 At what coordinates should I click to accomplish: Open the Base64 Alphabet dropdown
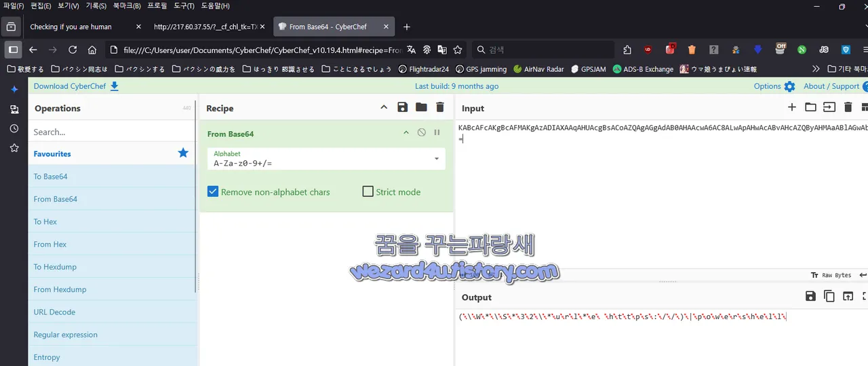[326, 159]
